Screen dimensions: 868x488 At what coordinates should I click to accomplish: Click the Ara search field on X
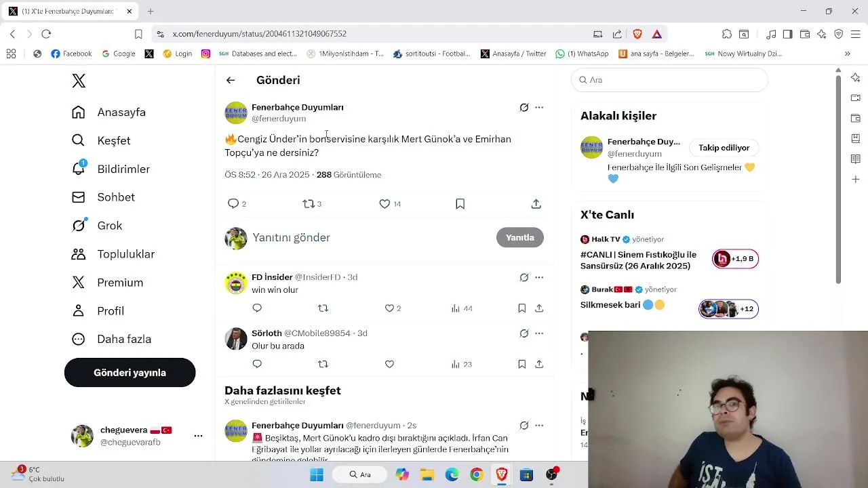pyautogui.click(x=669, y=80)
